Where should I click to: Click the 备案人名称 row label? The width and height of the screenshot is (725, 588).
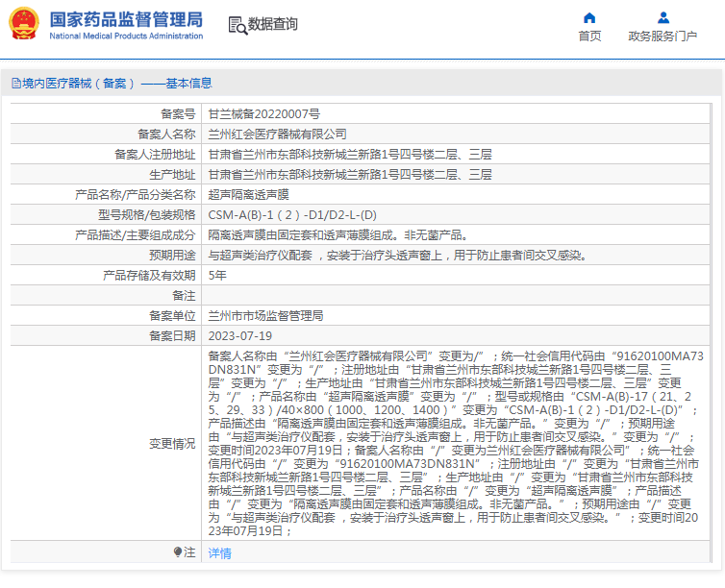click(166, 134)
